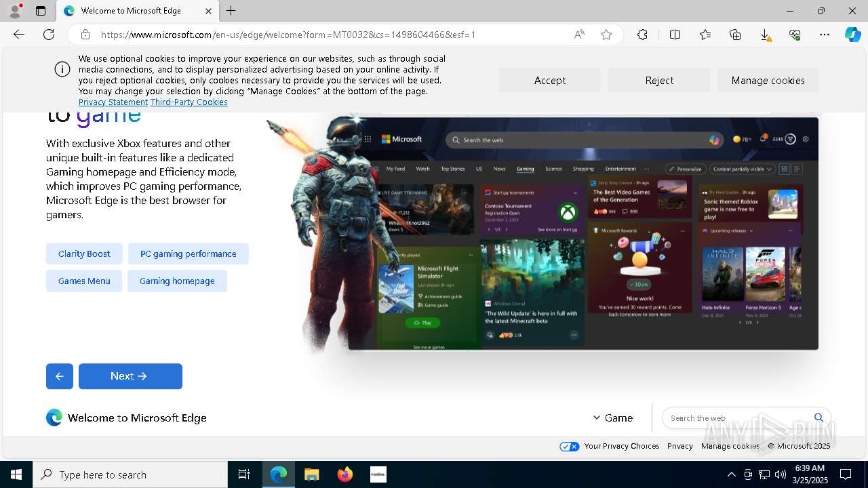The image size is (868, 488).
Task: Select the Clarity Boost chip
Action: tap(84, 253)
